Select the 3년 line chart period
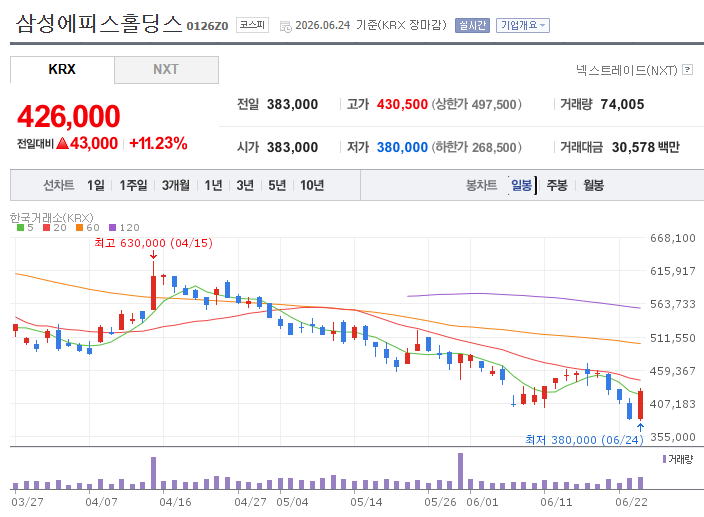 point(245,185)
